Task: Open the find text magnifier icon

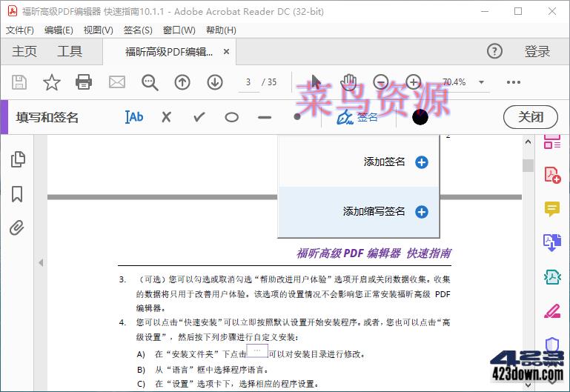Action: click(x=150, y=82)
